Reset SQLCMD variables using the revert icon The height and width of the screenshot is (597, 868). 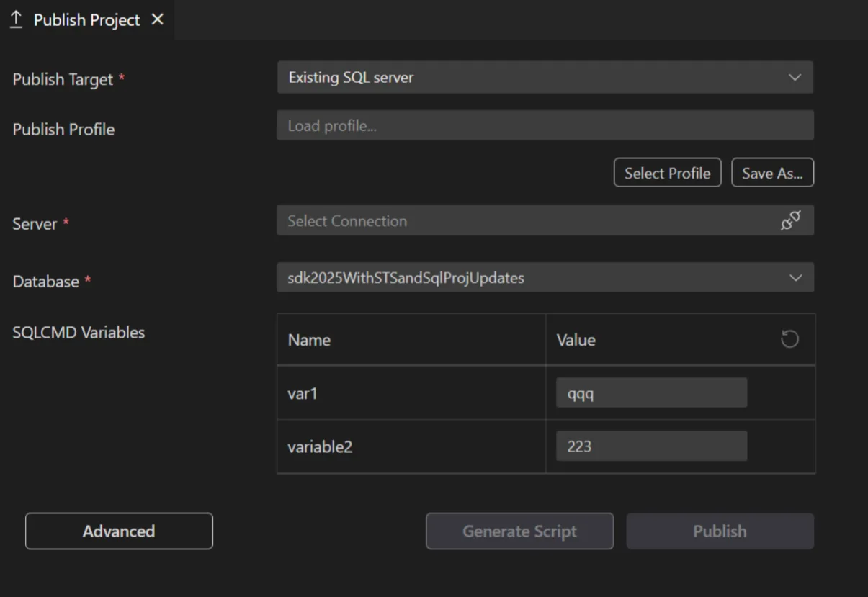tap(789, 338)
